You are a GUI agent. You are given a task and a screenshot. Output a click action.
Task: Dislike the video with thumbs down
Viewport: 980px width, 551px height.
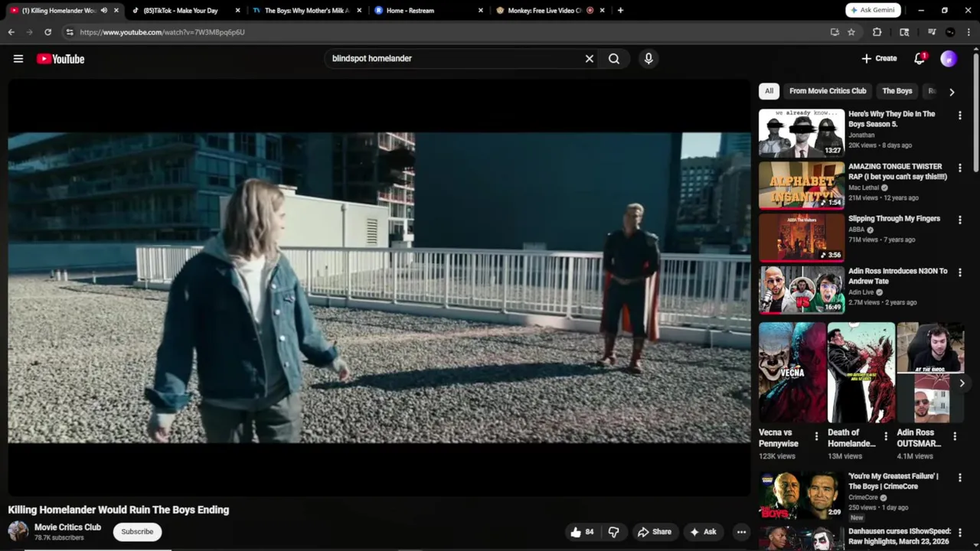(x=614, y=532)
